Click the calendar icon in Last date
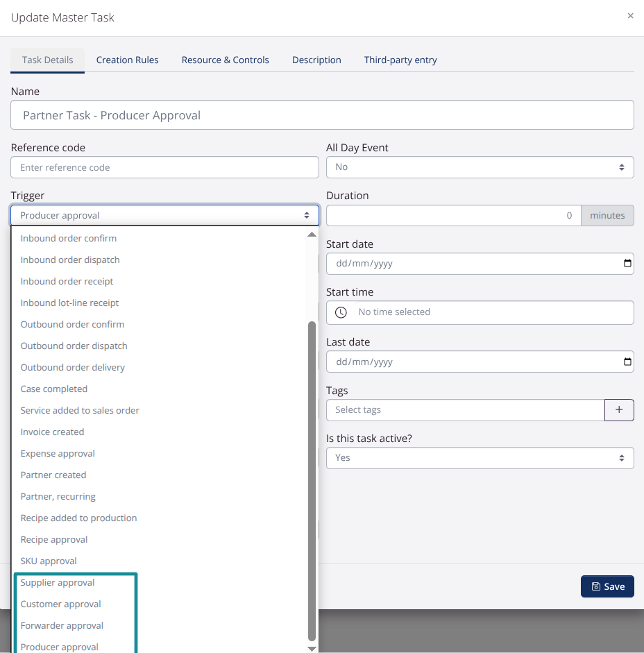The width and height of the screenshot is (644, 653). (627, 362)
